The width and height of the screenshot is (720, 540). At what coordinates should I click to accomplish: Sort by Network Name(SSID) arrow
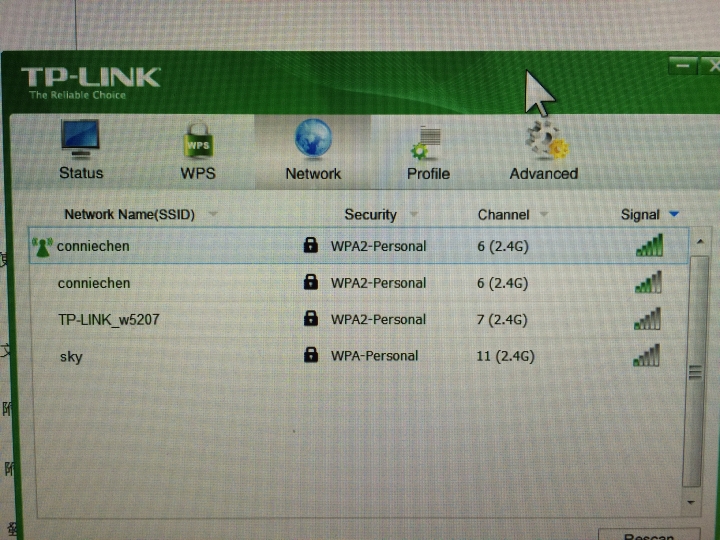tap(213, 214)
